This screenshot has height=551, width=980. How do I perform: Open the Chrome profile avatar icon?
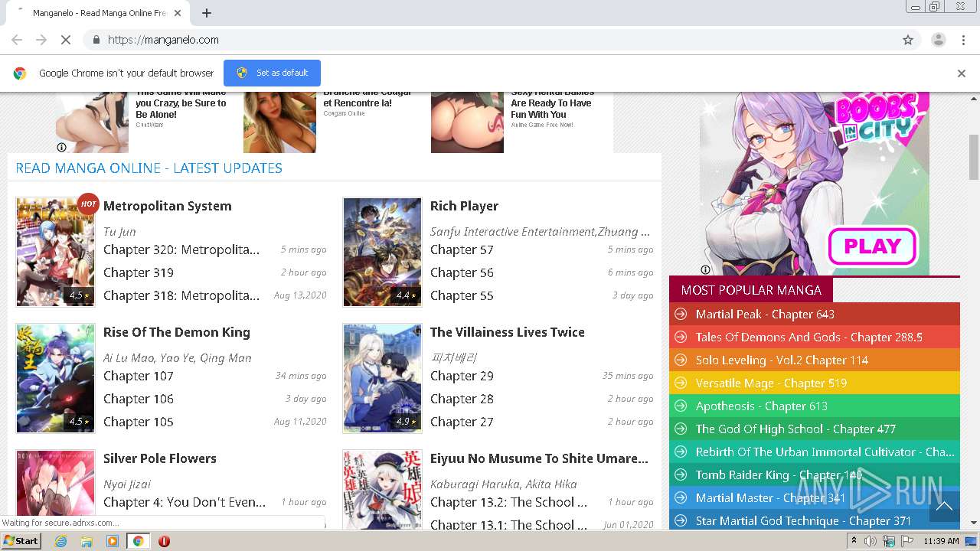tap(938, 40)
